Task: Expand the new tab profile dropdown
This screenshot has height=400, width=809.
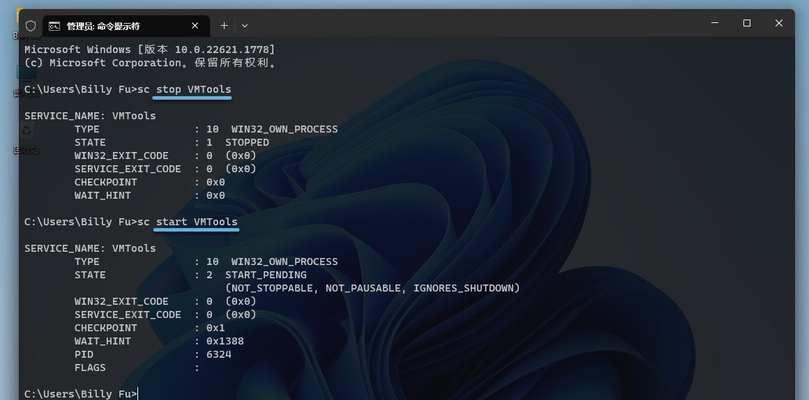Action: (245, 26)
